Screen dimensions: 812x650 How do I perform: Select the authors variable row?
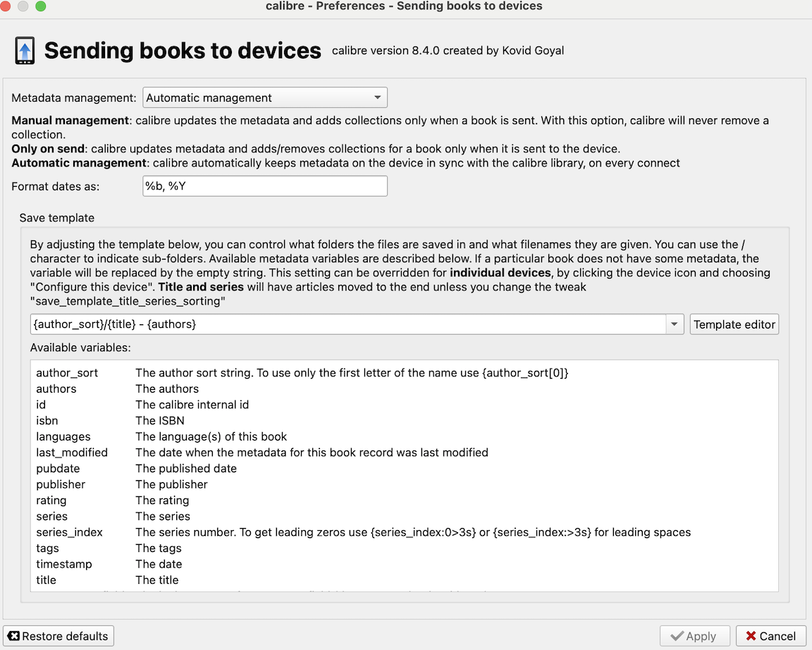(56, 388)
